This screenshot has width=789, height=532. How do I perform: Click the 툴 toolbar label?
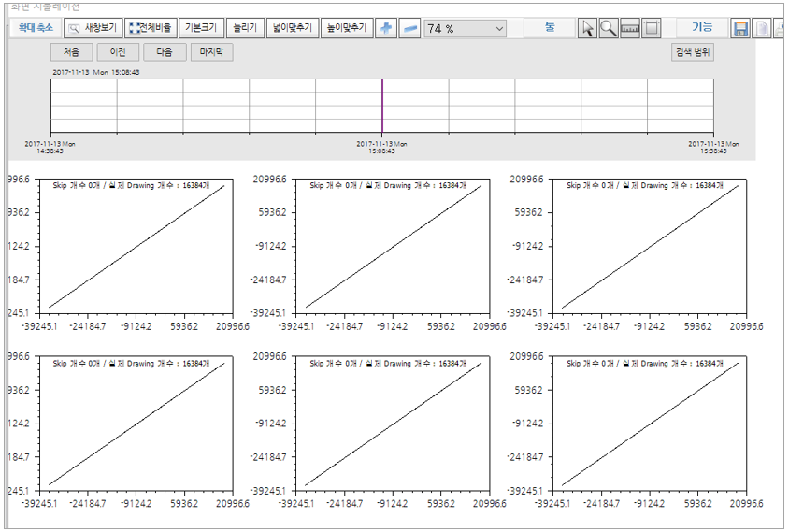click(x=550, y=27)
